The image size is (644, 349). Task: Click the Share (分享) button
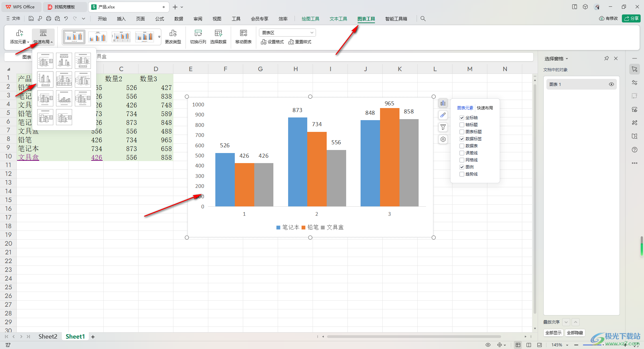click(631, 18)
